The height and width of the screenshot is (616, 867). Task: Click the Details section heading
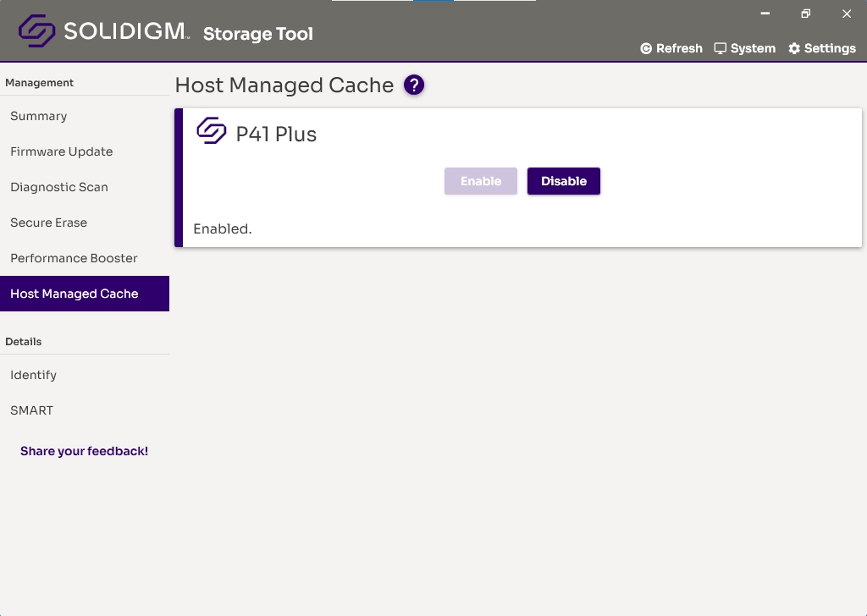[x=23, y=342]
